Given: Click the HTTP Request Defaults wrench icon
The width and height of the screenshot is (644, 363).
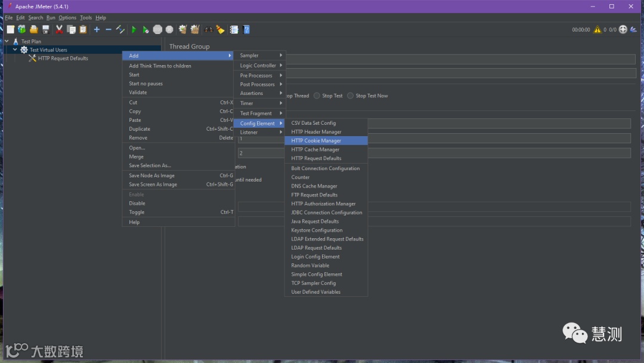Looking at the screenshot, I should pos(32,59).
